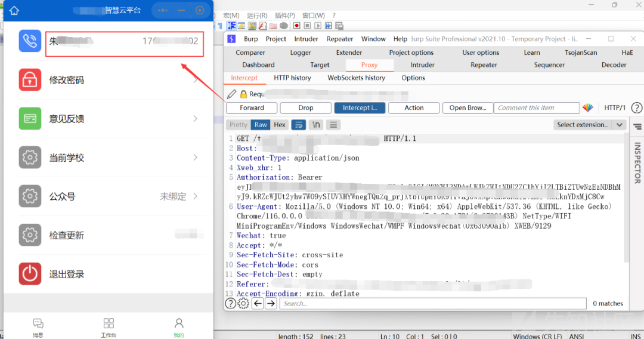Open the red lock icon for 修改密码
Screen dimensions: 644x339
(x=30, y=80)
